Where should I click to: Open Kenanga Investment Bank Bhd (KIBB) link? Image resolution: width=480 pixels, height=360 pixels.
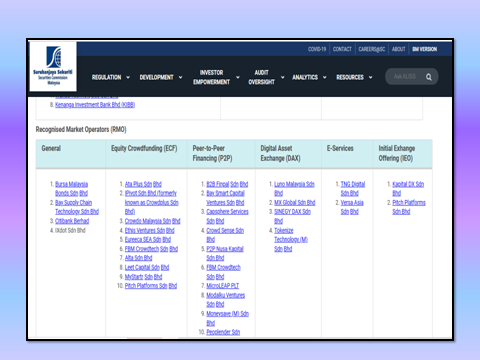[95, 105]
